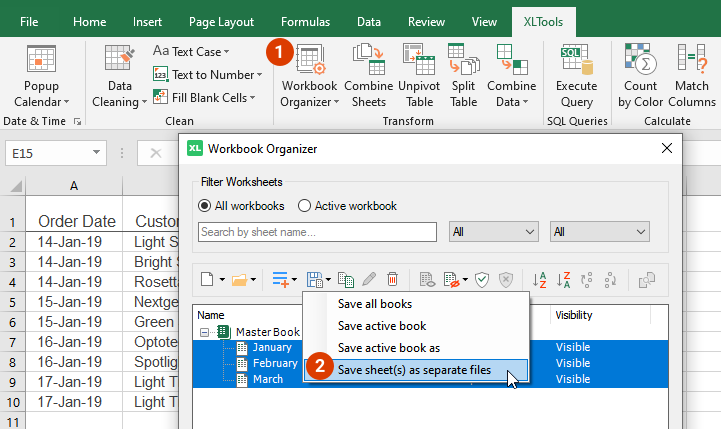This screenshot has width=721, height=429.
Task: Collapse the Master Book tree node
Action: pyautogui.click(x=204, y=332)
